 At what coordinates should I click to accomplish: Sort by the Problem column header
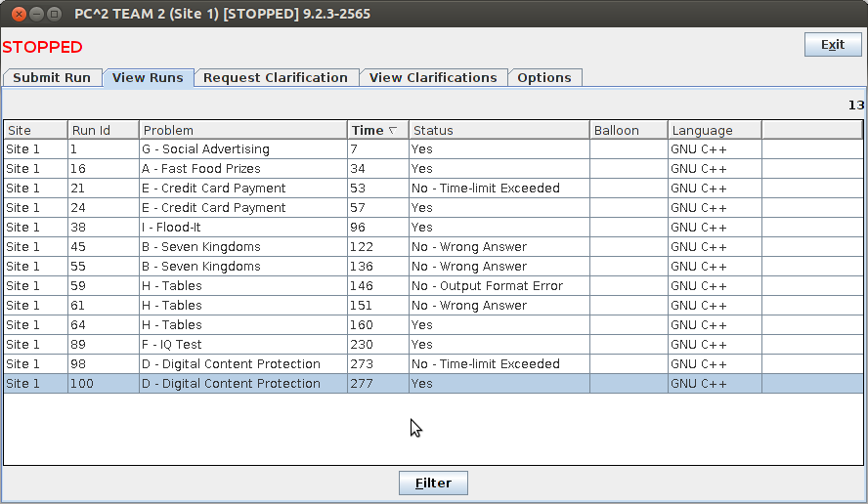click(x=242, y=130)
